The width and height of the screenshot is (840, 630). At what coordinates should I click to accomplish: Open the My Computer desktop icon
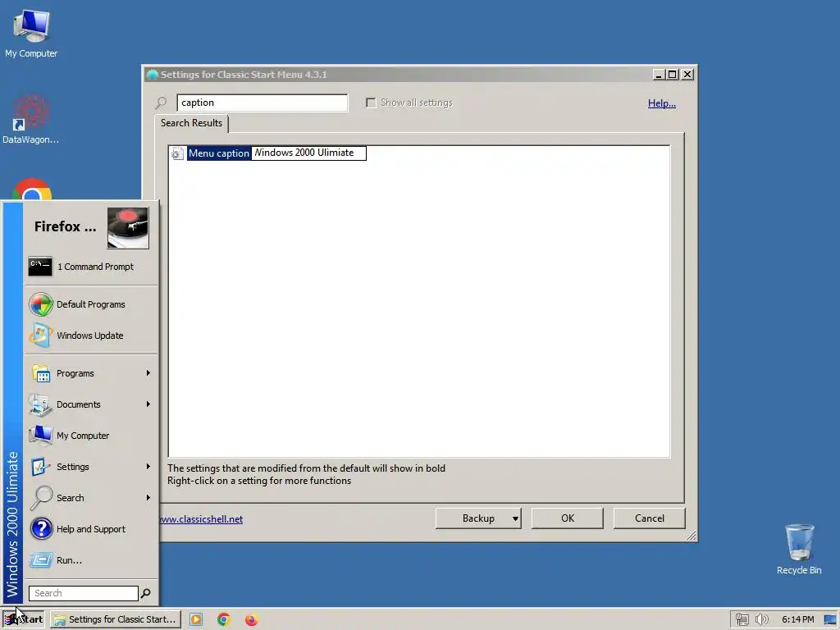tap(31, 33)
